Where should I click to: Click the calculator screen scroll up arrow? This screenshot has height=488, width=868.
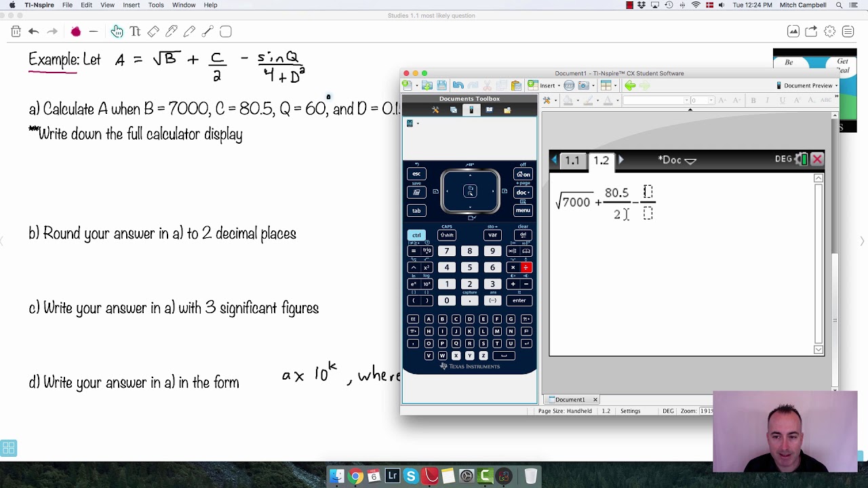point(818,178)
